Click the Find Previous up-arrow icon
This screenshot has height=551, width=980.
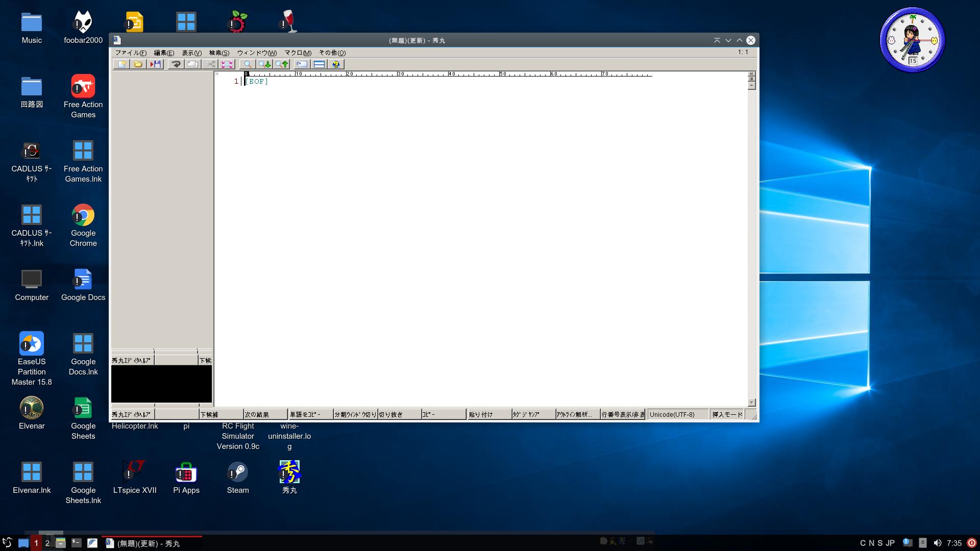(282, 64)
